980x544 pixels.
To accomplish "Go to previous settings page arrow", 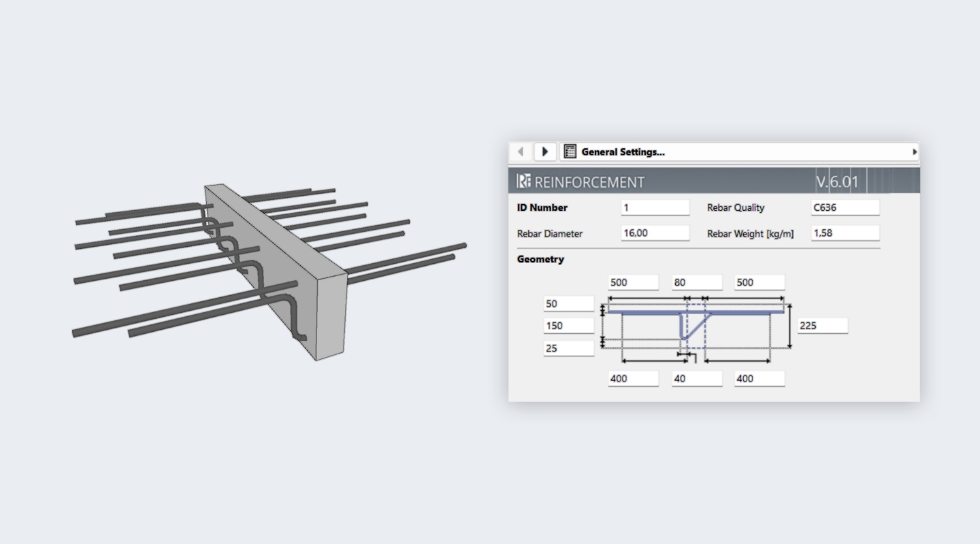I will (521, 152).
